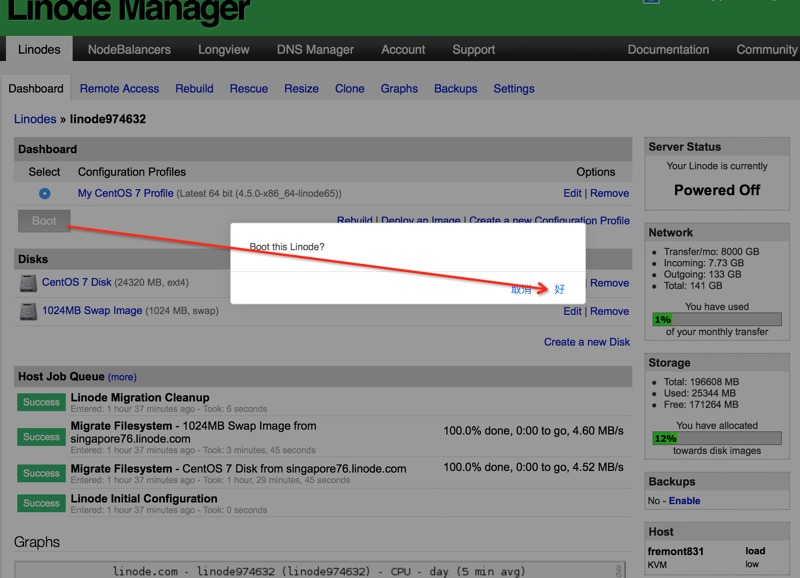Click the Graphs section heading
Image resolution: width=800 pixels, height=578 pixels.
[37, 542]
